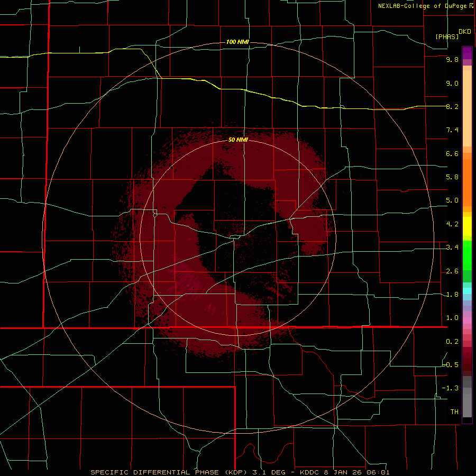The height and width of the screenshot is (476, 476).
Task: Click the 7.4 color scale value
Action: [x=452, y=130]
